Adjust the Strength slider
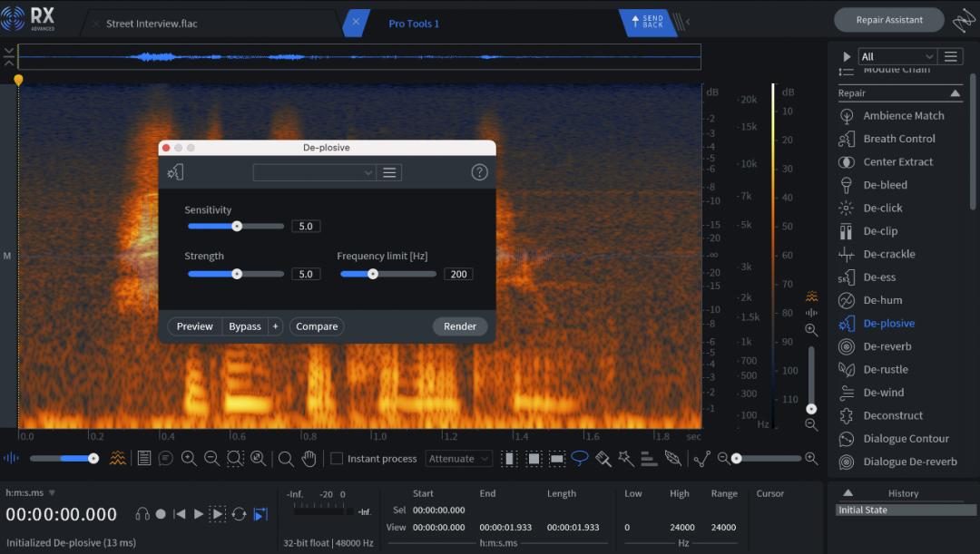 (236, 274)
